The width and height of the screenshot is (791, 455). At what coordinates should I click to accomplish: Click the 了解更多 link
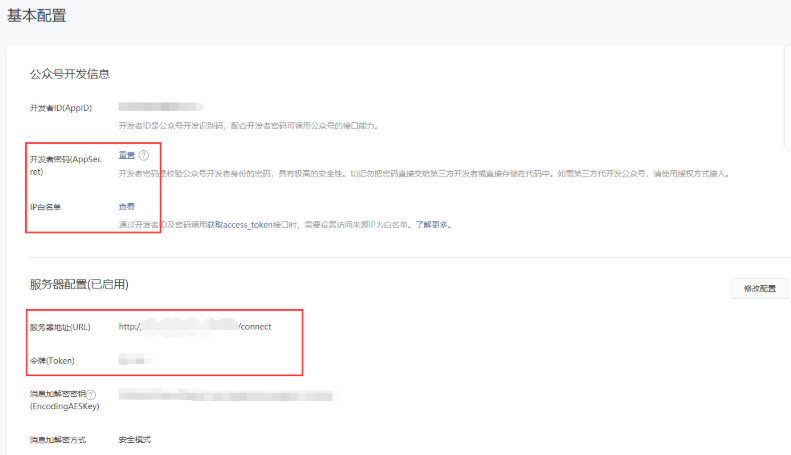click(432, 224)
